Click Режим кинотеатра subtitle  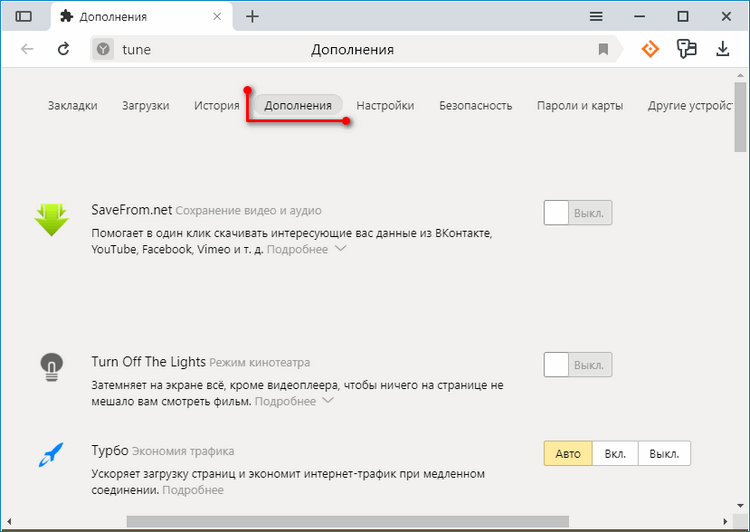click(260, 363)
